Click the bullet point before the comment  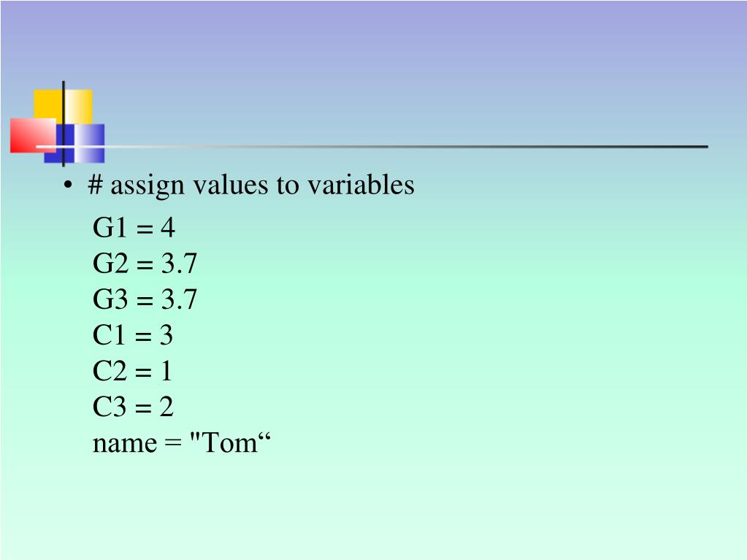68,185
